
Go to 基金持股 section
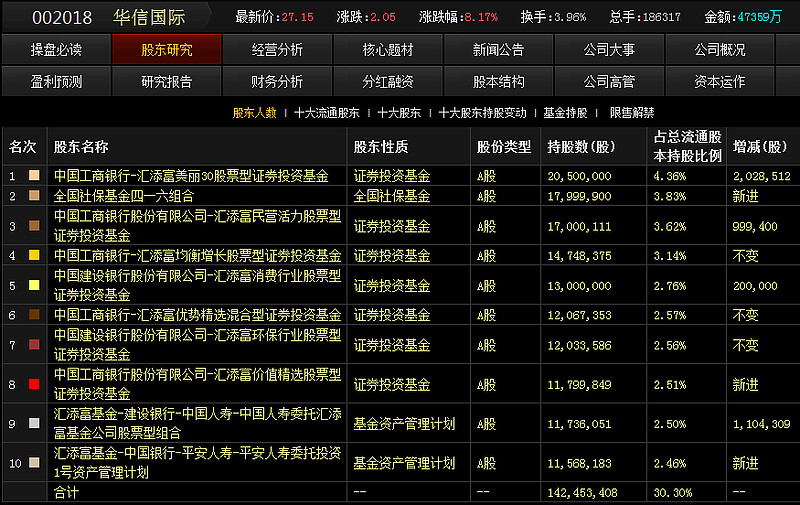pyautogui.click(x=565, y=113)
